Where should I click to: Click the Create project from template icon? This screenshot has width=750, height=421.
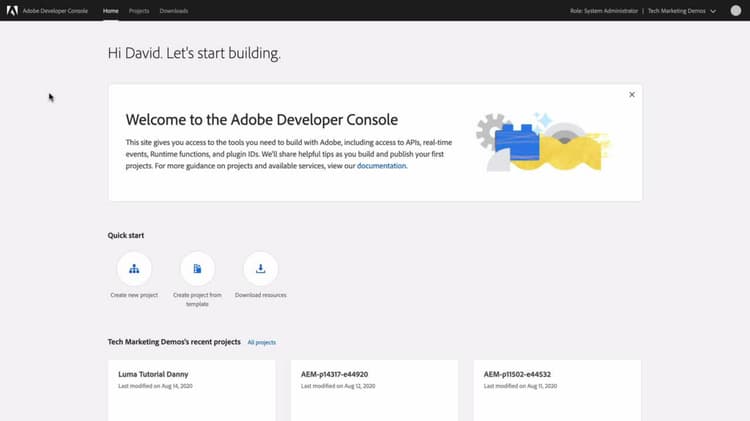[198, 269]
